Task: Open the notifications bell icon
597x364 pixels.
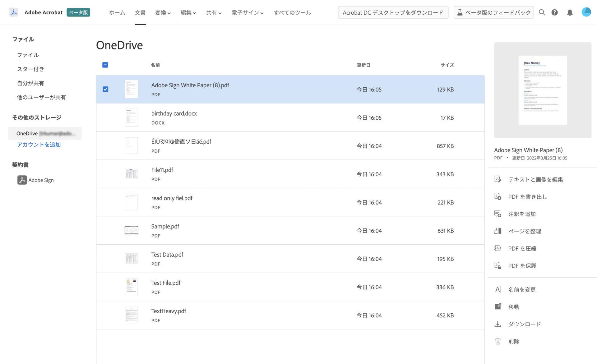Action: tap(570, 12)
